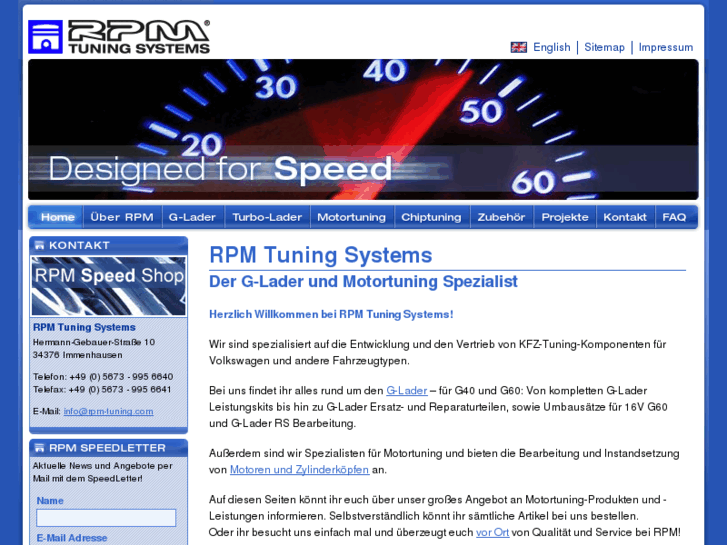Open the G-Lader navigation item
The image size is (727, 545).
[192, 217]
